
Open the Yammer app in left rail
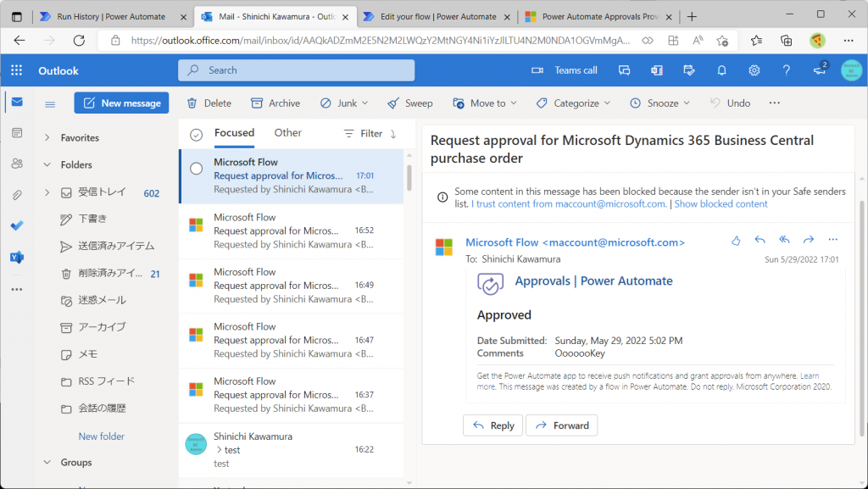(17, 258)
